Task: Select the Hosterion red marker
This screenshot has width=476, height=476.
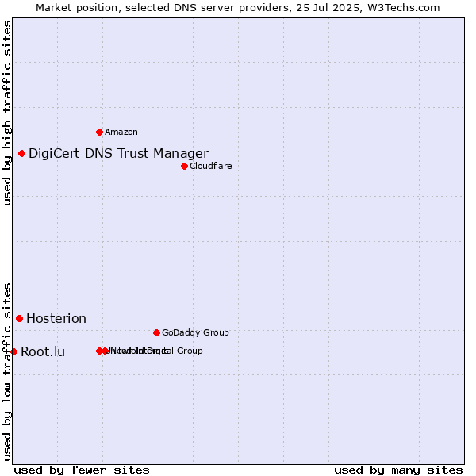Action: click(19, 319)
